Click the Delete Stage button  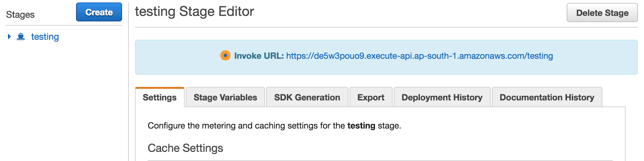(x=602, y=13)
